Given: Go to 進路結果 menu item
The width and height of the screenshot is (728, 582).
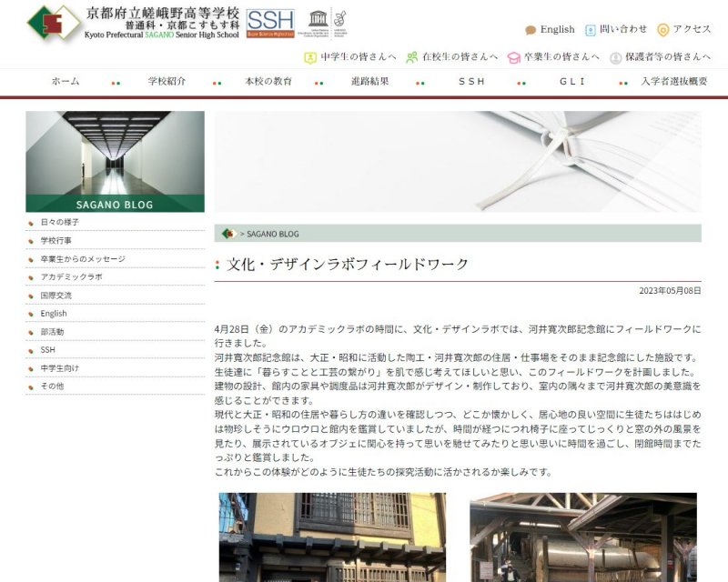Looking at the screenshot, I should (x=369, y=81).
